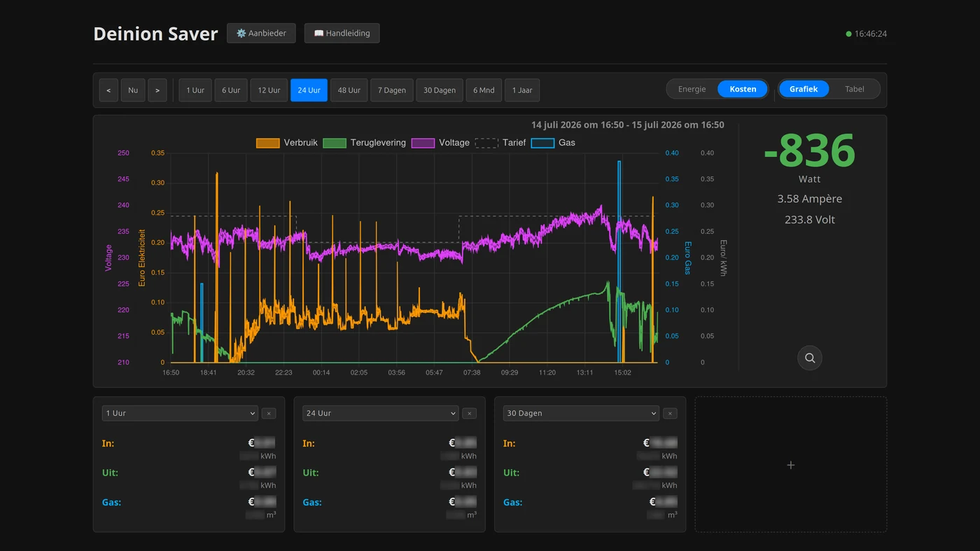Open the Handleiding manual button
This screenshot has height=551, width=980.
342,33
